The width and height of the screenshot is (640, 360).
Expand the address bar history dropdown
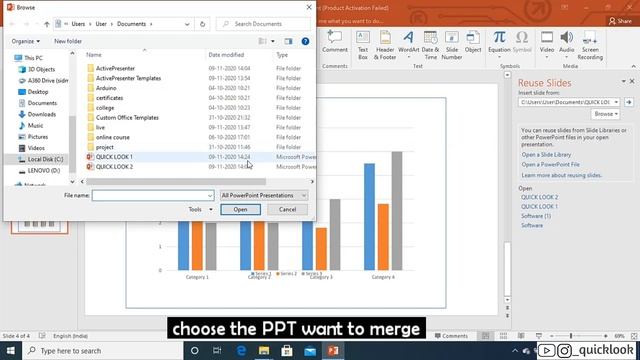187,24
